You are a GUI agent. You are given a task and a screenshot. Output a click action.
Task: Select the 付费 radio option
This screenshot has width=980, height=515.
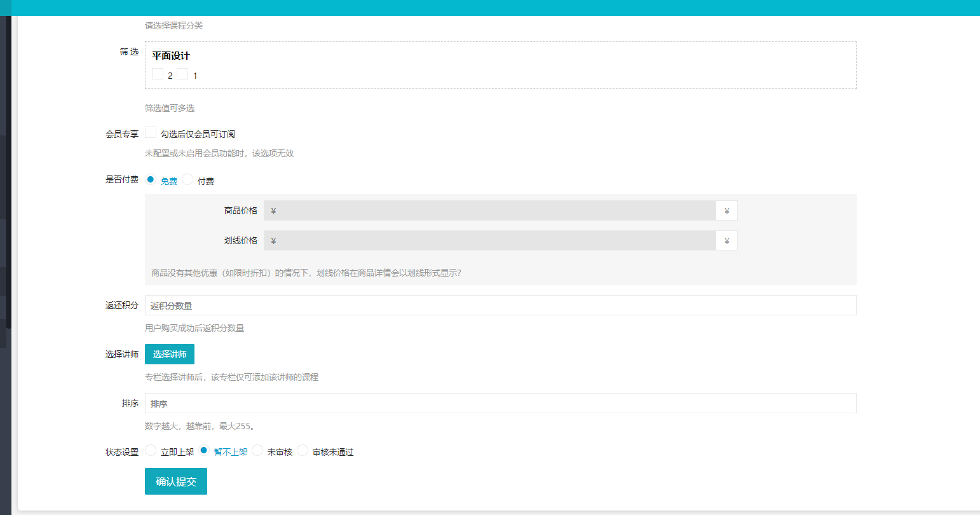(x=187, y=179)
